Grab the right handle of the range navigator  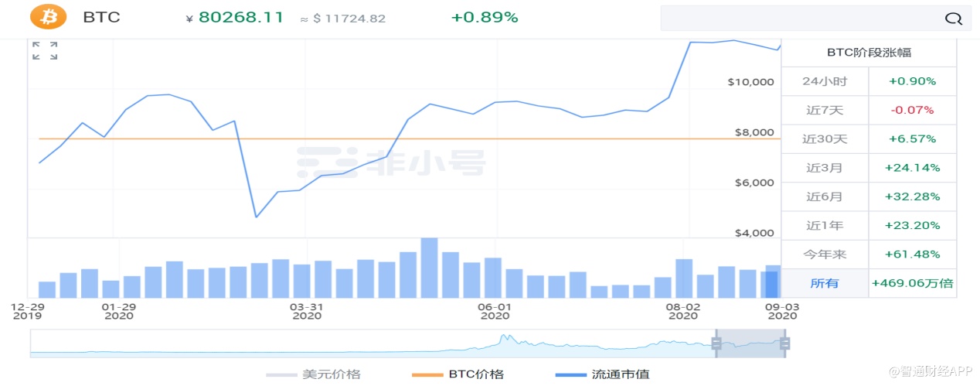[x=784, y=343]
